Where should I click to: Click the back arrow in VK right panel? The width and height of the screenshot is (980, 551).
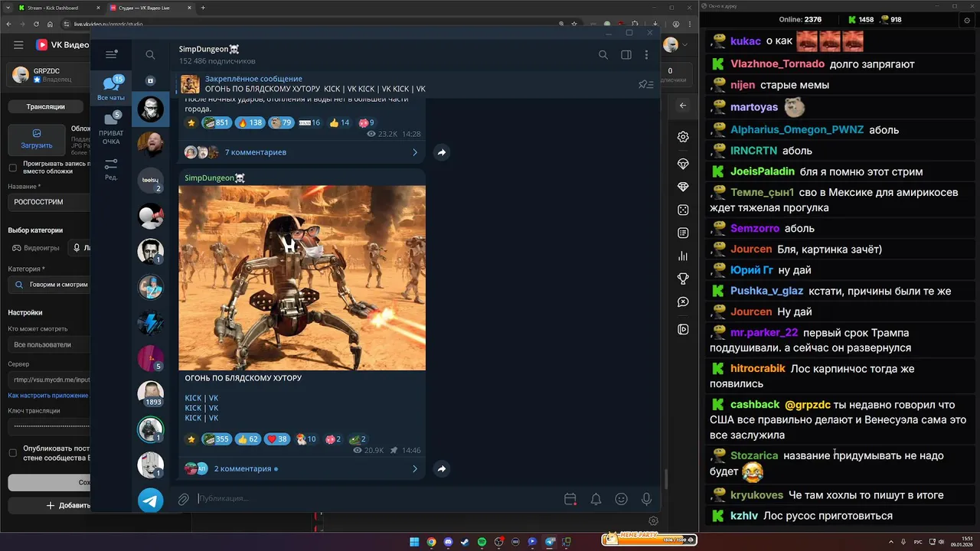point(683,106)
